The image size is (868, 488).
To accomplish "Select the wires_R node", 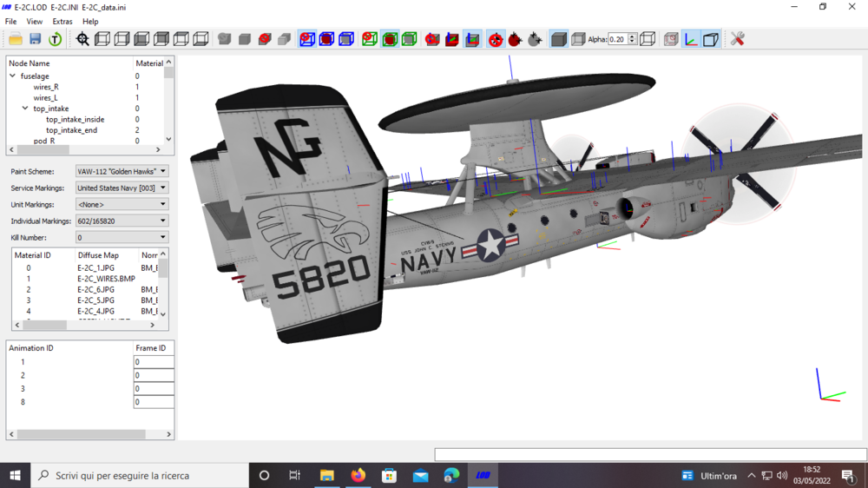I will (46, 87).
